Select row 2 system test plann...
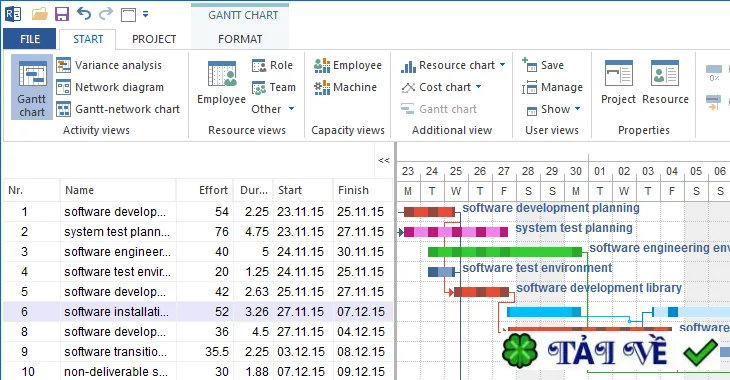Screen dimensions: 730x380 click(x=198, y=231)
